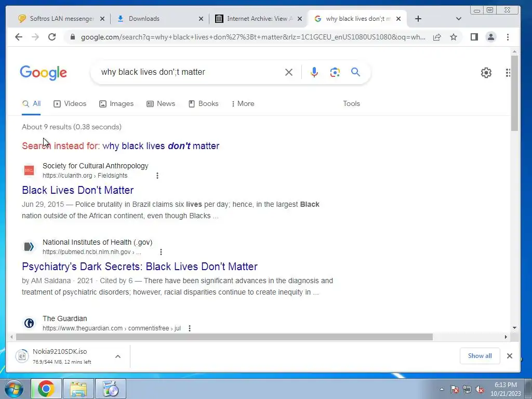View site information via the padlock icon

(x=73, y=37)
